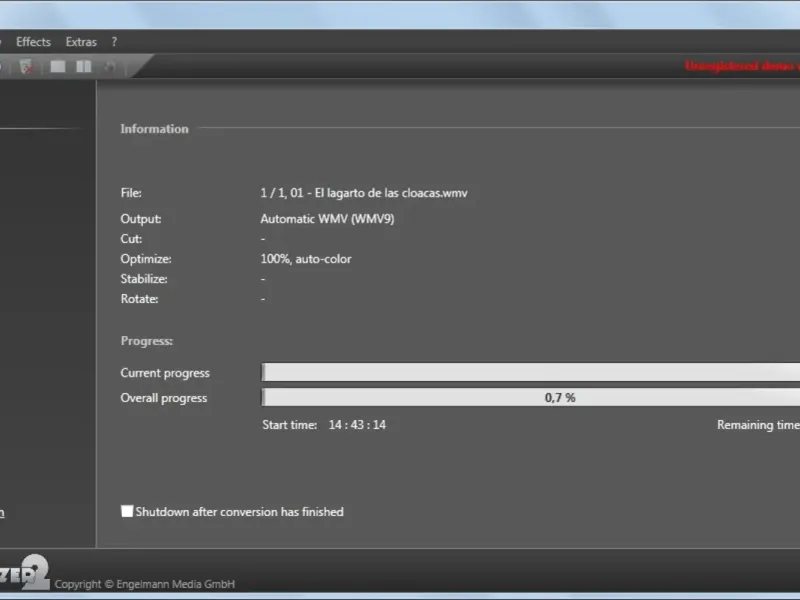The image size is (800, 600).
Task: Click the Information section heading
Action: [x=155, y=129]
